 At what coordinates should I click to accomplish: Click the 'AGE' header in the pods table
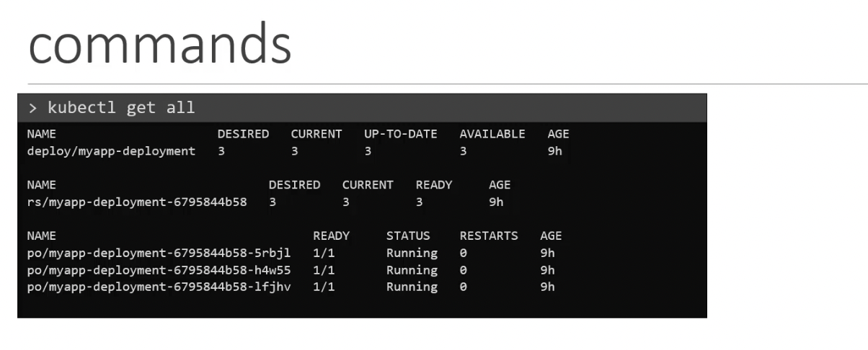coord(551,235)
